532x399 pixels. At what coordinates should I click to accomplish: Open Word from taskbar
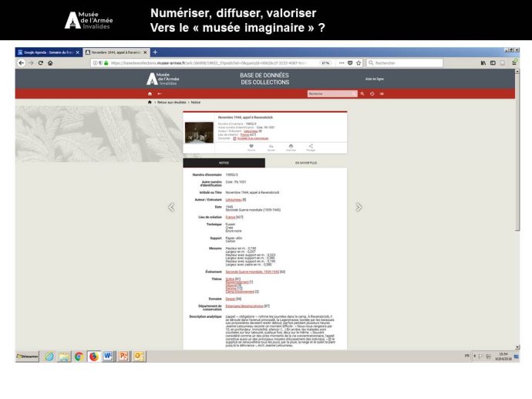[108, 357]
